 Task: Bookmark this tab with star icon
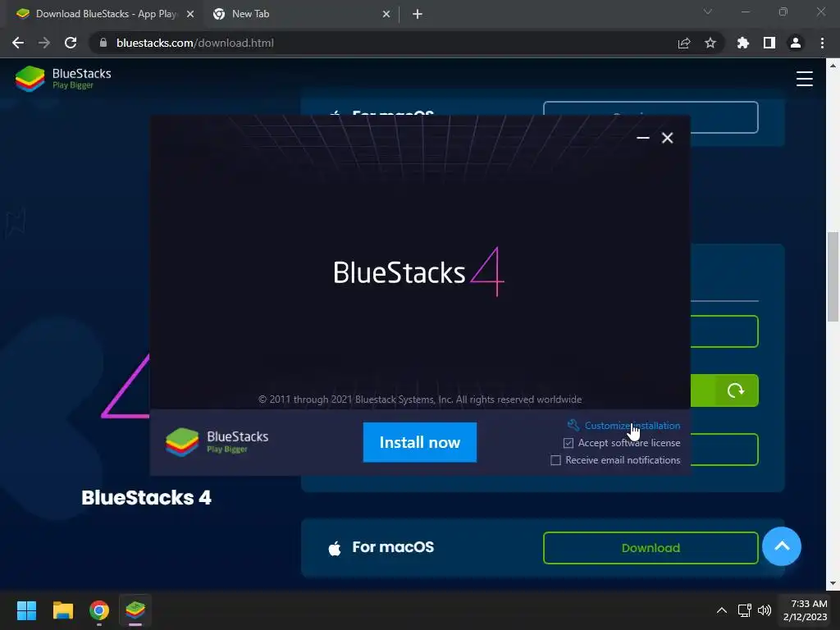(x=710, y=43)
